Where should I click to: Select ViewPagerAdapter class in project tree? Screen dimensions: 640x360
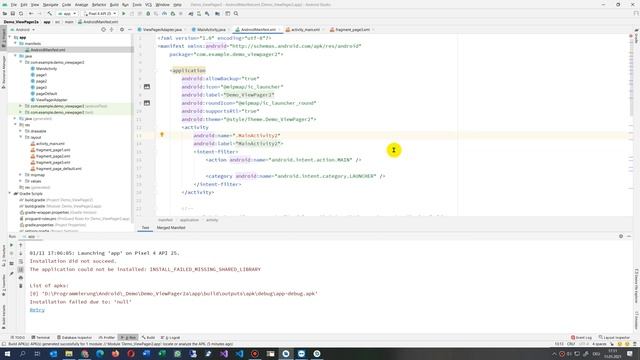[x=51, y=100]
